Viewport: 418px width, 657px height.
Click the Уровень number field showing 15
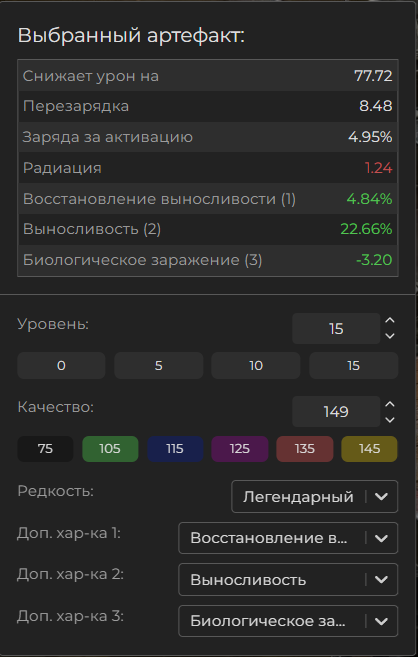tap(336, 328)
